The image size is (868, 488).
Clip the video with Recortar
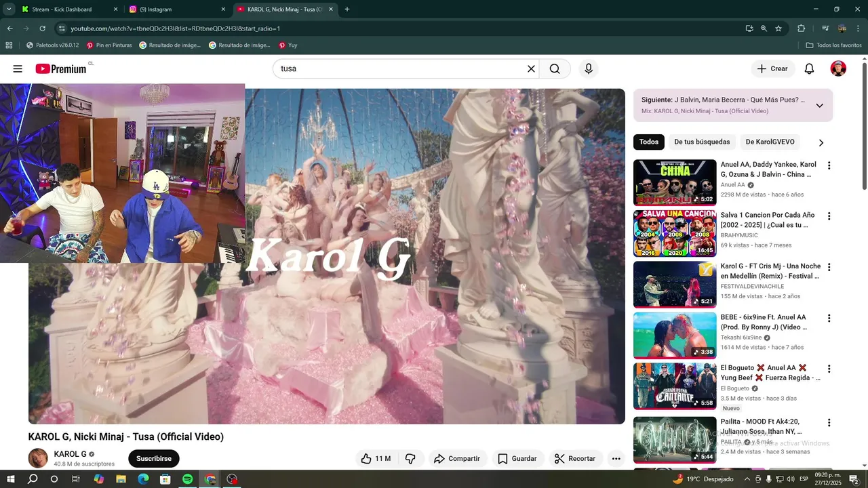(575, 459)
